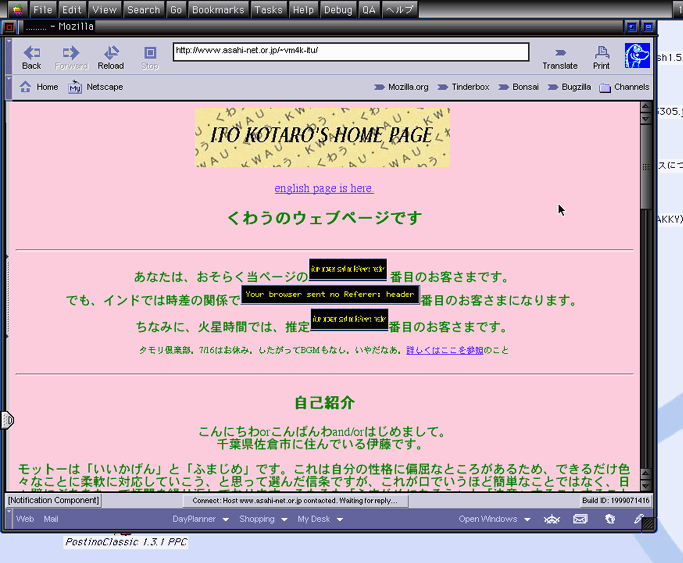Expand the Shopping dropdown menu
683x563 pixels.
pyautogui.click(x=263, y=520)
